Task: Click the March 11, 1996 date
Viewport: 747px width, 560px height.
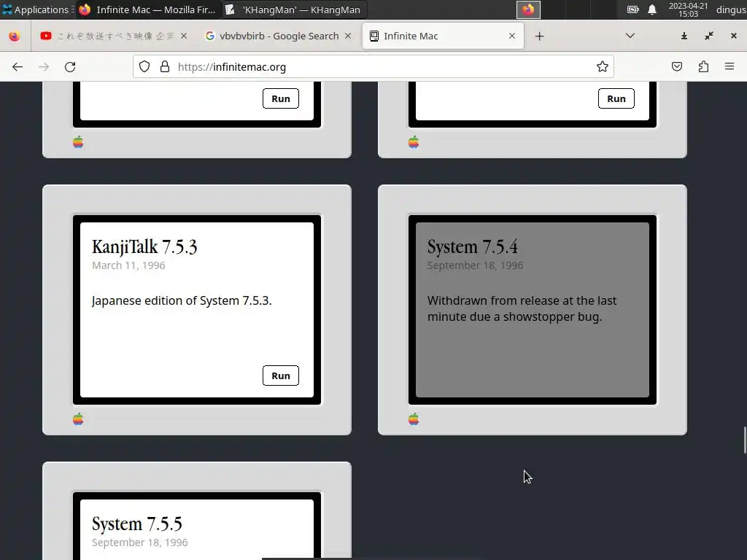Action: point(128,265)
